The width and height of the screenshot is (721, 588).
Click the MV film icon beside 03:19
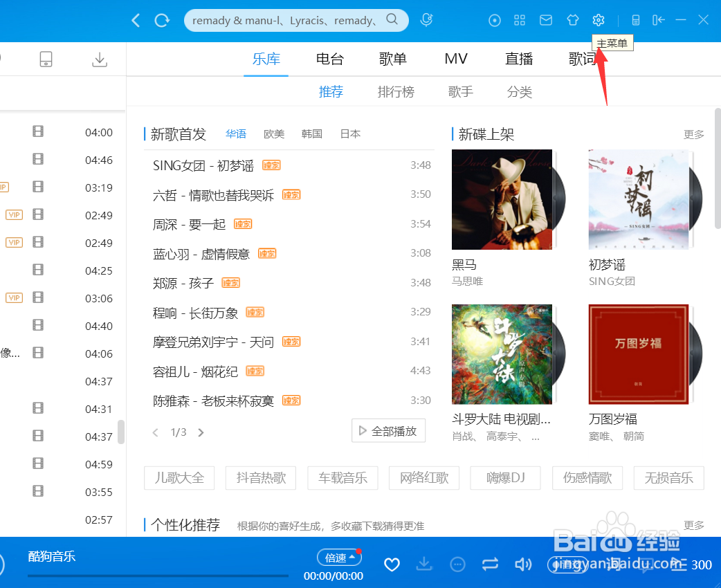[x=38, y=187]
